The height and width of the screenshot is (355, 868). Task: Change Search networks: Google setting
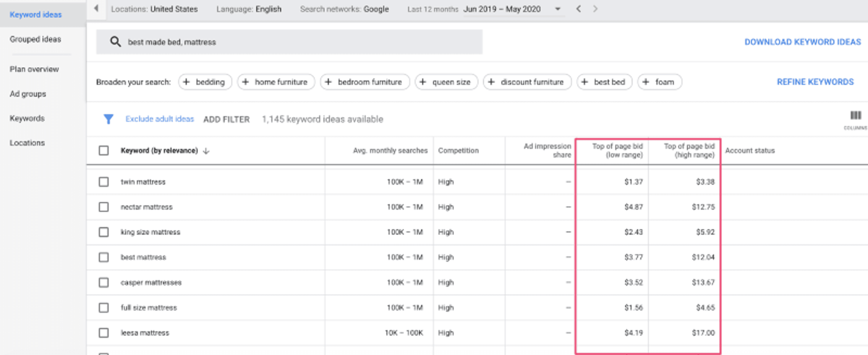click(344, 9)
